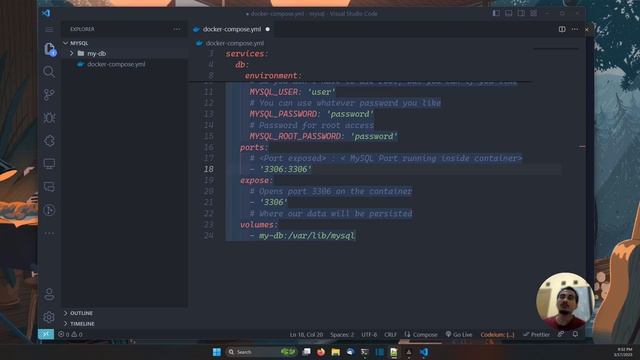Click sticky scroll line 'db:'
This screenshot has width=640, height=360.
click(x=242, y=64)
